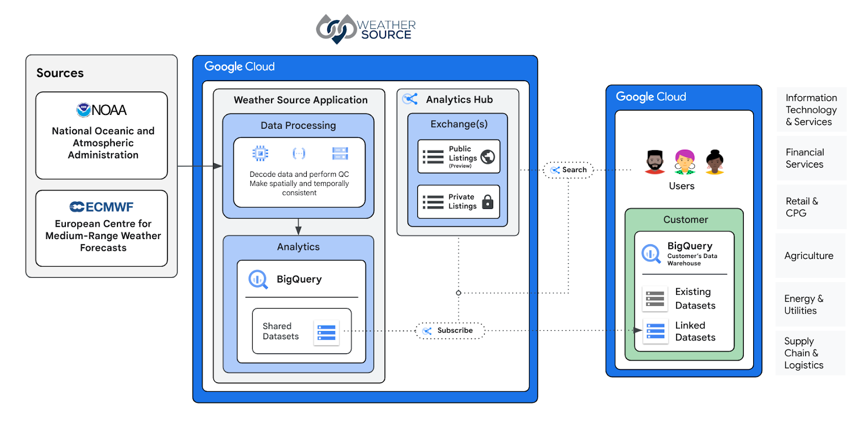
Task: Click the Decode data and perform QC text
Action: (x=299, y=183)
